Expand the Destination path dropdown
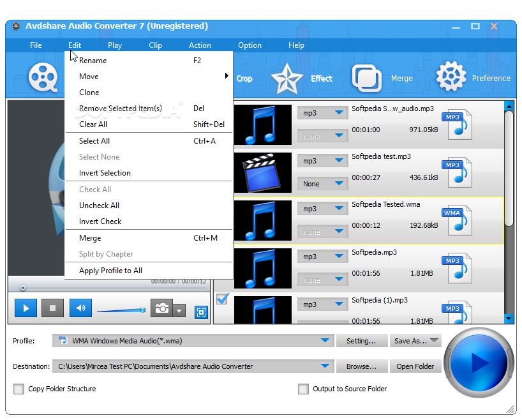Viewport: 522px width, 420px height. coord(325,366)
